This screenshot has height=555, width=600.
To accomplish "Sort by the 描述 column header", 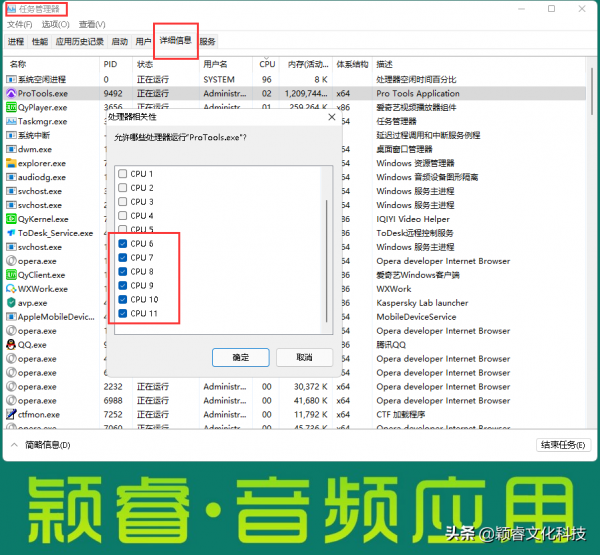I will [479, 64].
